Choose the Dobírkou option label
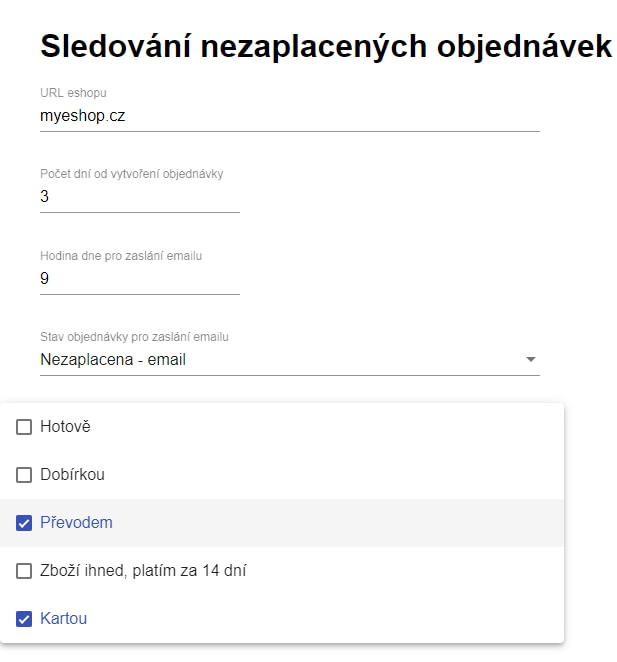617x662 pixels. (x=72, y=475)
